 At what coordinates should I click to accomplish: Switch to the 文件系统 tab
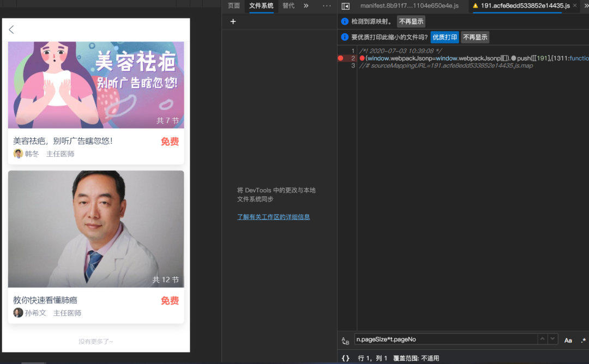(x=261, y=5)
